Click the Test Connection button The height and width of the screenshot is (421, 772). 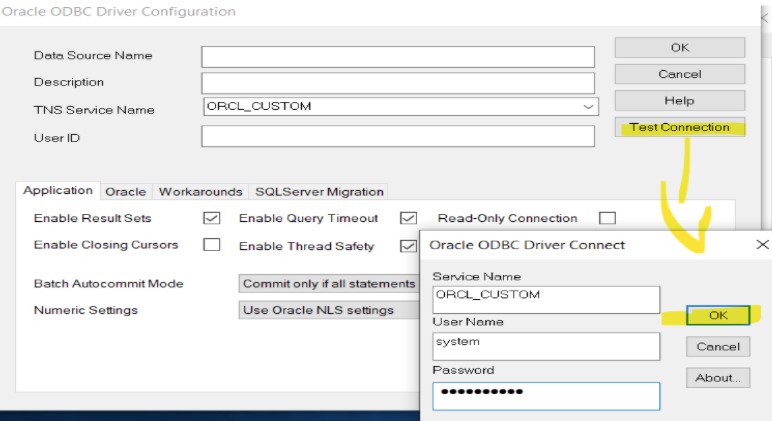point(679,128)
